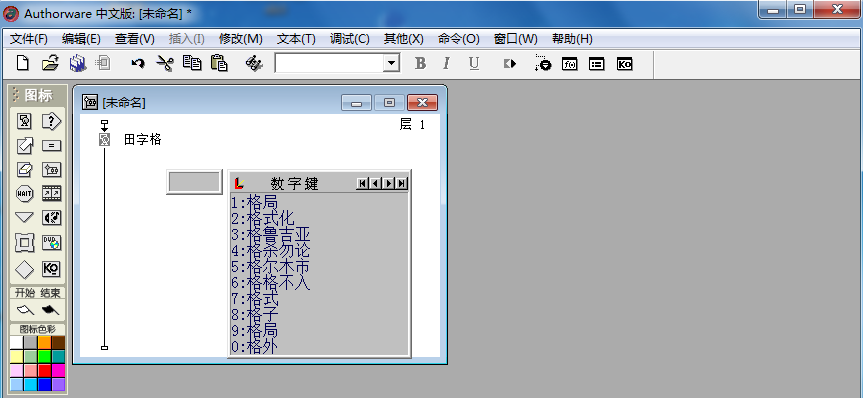Pick the Motion icon in the palette
863x398 pixels.
(x=24, y=145)
